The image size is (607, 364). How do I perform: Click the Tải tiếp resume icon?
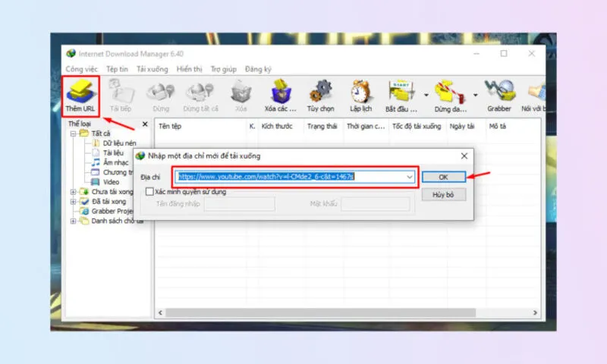pos(121,96)
